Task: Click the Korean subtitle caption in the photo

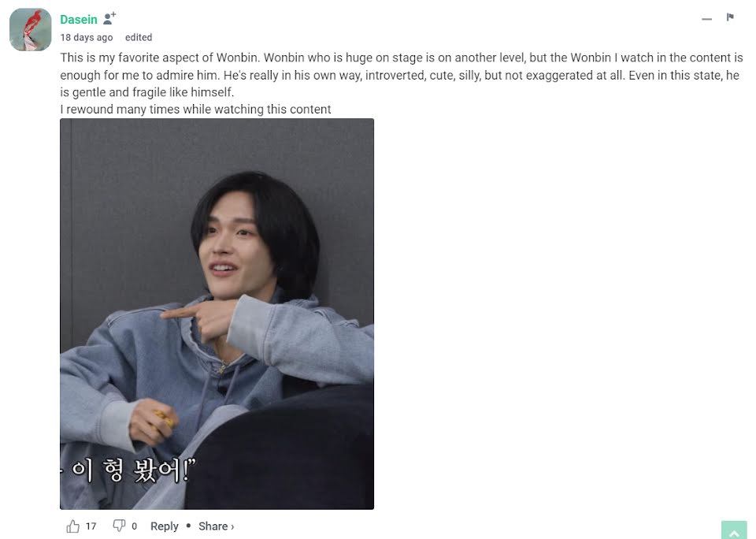Action: (129, 470)
